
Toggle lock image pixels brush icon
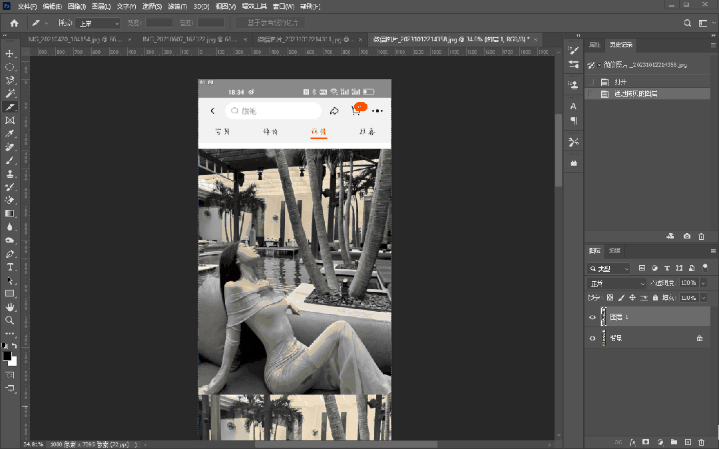click(x=621, y=298)
